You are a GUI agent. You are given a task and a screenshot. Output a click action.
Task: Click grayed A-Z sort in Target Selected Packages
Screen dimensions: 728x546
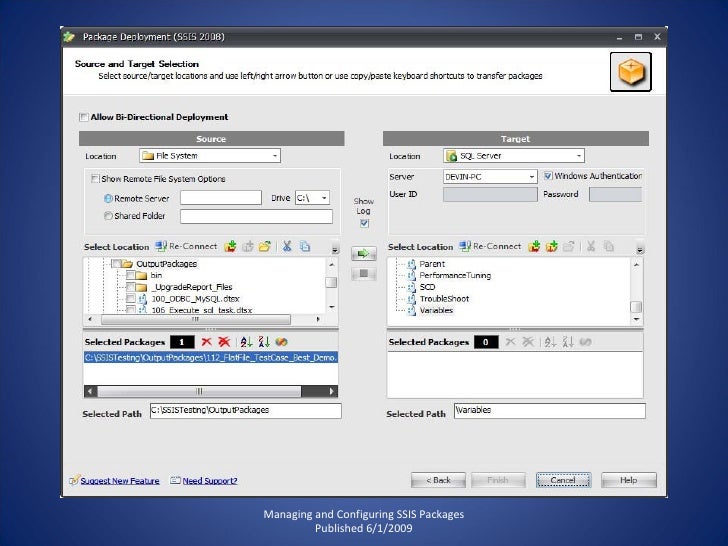coord(550,342)
